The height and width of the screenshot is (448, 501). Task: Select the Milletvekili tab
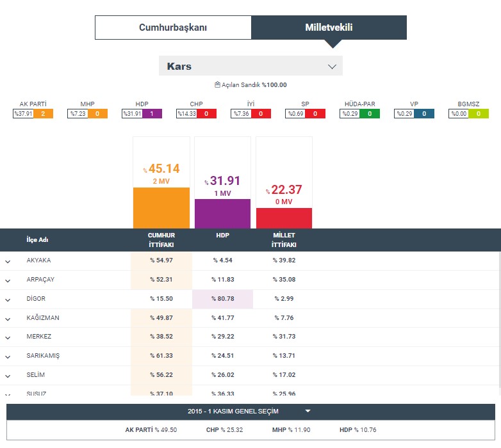click(x=329, y=28)
